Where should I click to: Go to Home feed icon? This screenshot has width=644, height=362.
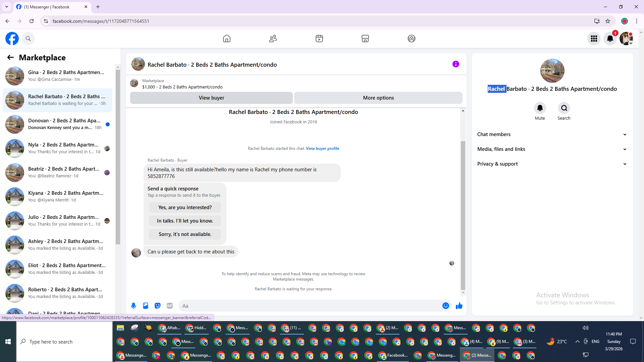click(227, 39)
